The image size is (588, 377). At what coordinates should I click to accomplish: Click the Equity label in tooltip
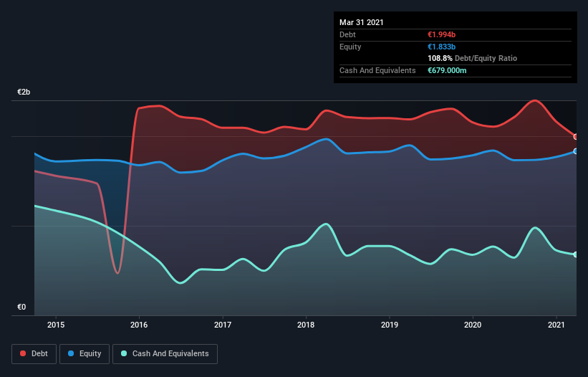350,47
